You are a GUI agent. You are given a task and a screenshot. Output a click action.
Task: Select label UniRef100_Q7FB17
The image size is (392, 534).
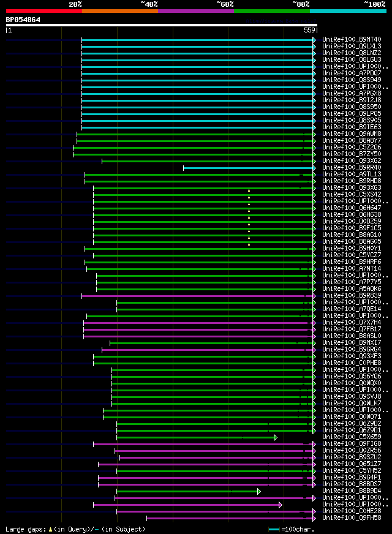(352, 329)
